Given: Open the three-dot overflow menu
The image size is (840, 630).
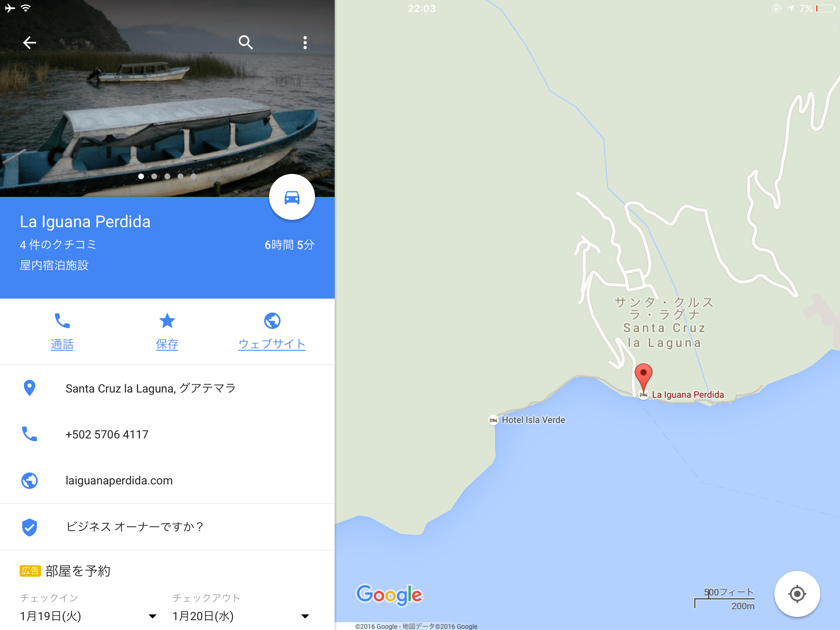Looking at the screenshot, I should [305, 42].
